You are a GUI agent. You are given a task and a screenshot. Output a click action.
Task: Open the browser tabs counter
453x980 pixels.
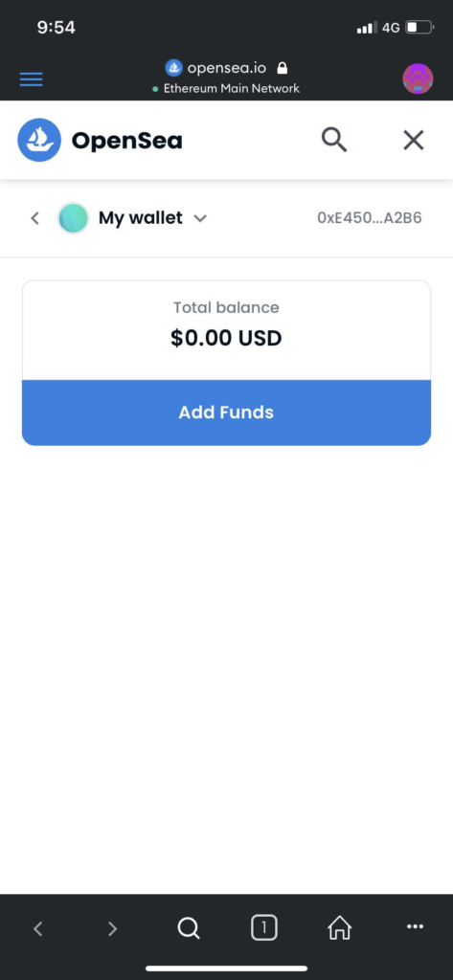point(264,928)
